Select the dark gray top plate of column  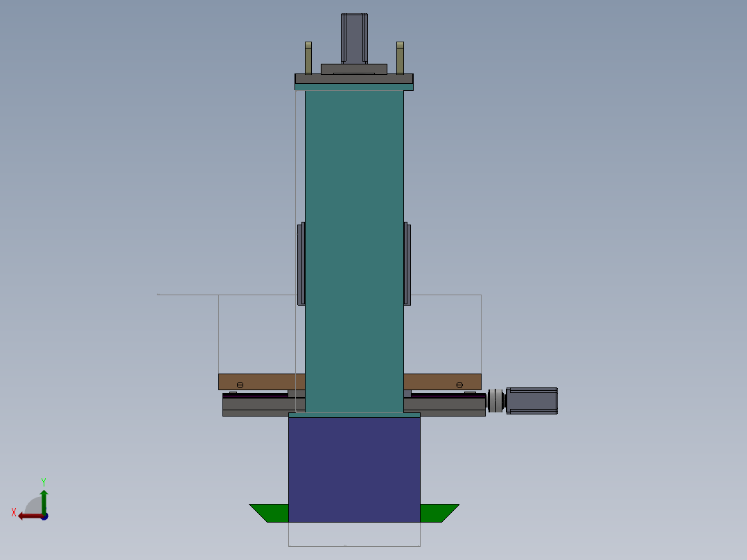click(354, 79)
